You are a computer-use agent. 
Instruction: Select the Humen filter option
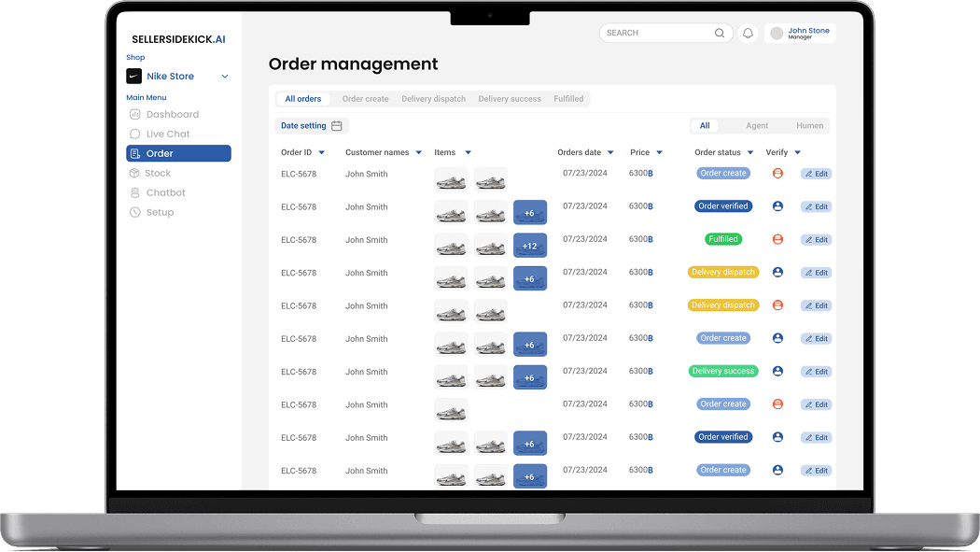(x=809, y=126)
